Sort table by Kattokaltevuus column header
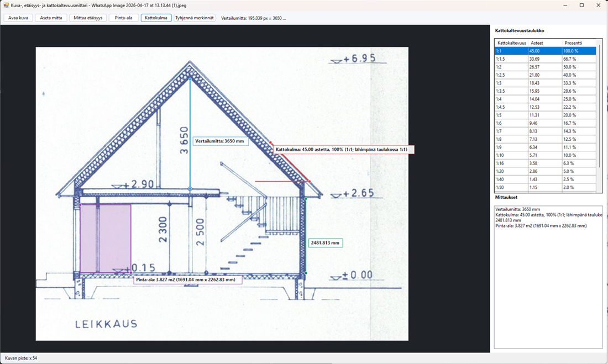608x364 pixels. click(512, 43)
